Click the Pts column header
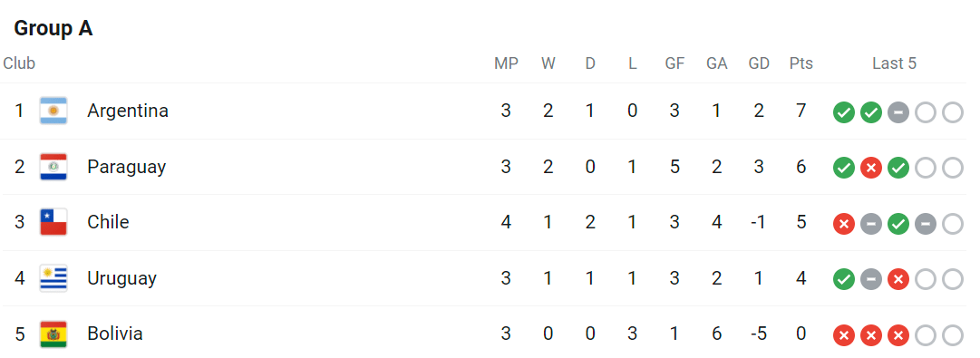 coord(801,63)
